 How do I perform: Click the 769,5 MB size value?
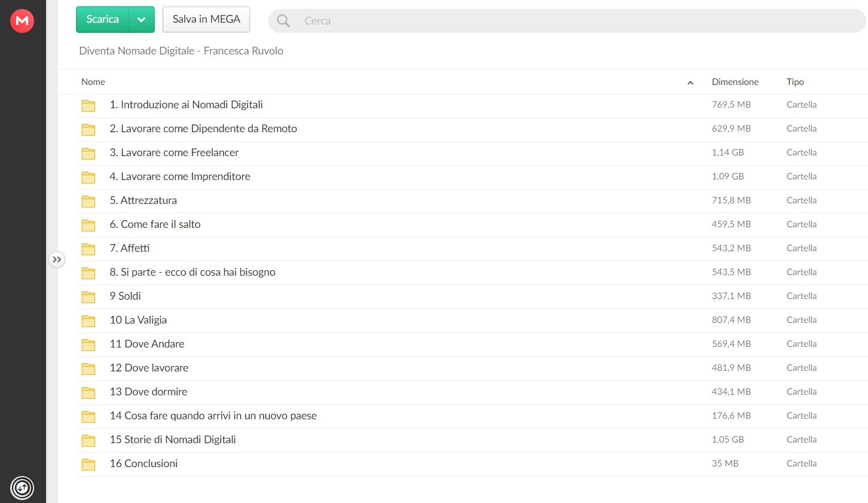point(731,105)
